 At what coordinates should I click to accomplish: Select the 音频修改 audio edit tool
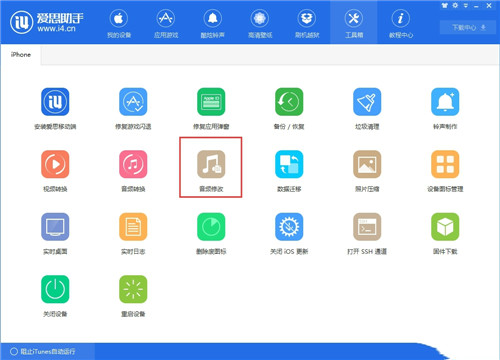tap(211, 164)
